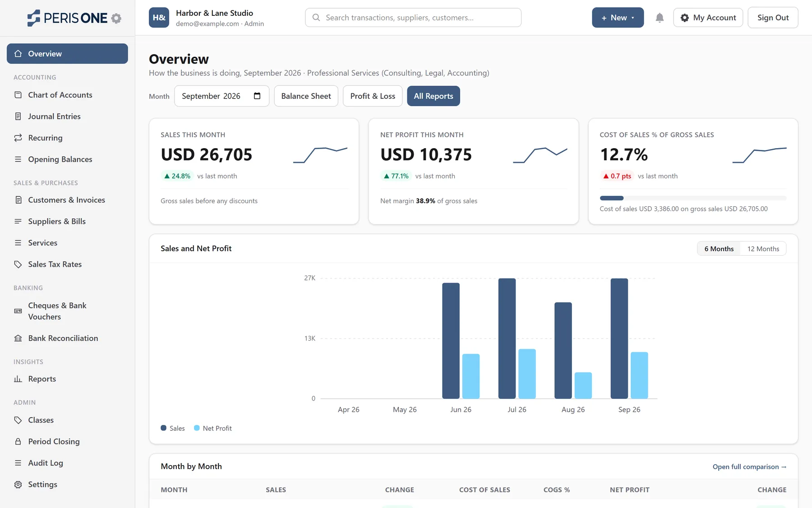Viewport: 812px width, 508px height.
Task: Toggle the Sales legend series
Action: (173, 428)
